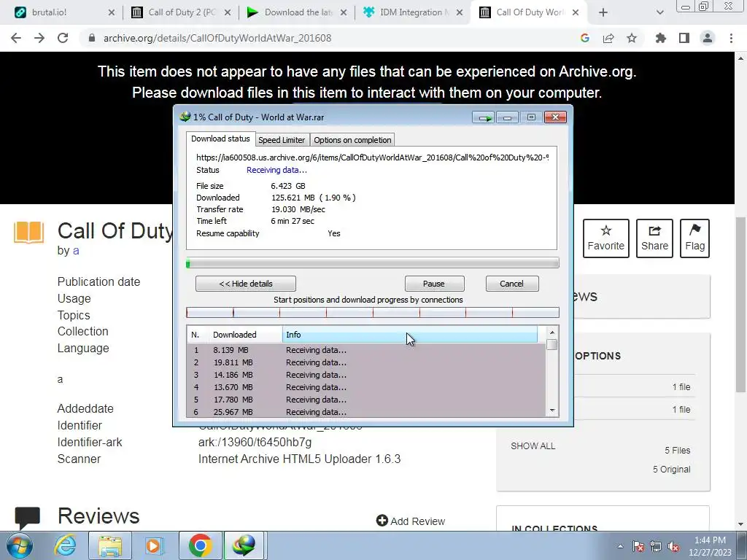Cancel the IDM download

tap(511, 284)
